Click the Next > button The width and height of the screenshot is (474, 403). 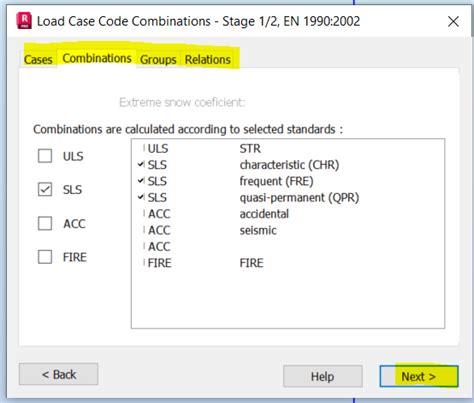(419, 376)
